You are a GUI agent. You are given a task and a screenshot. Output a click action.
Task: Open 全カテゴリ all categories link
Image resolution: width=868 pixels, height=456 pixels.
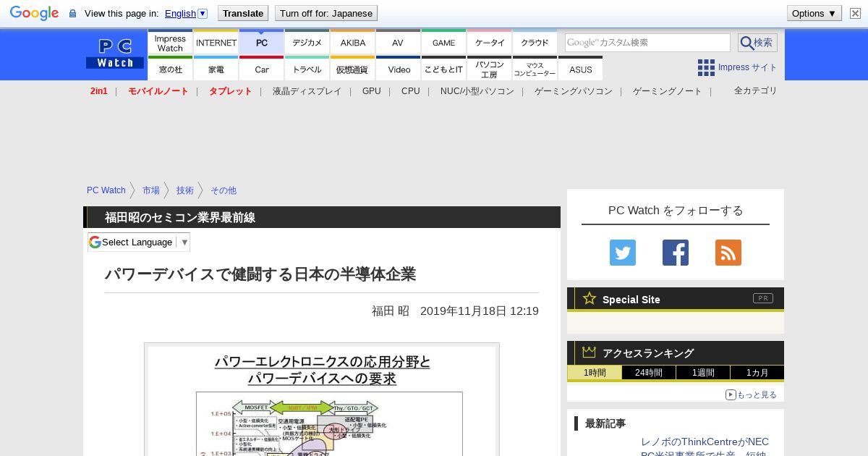756,90
